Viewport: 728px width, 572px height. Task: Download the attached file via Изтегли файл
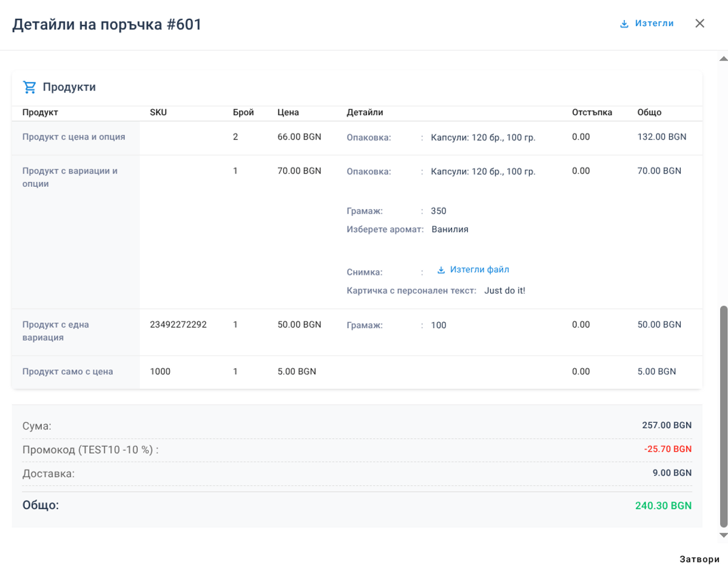click(x=473, y=270)
